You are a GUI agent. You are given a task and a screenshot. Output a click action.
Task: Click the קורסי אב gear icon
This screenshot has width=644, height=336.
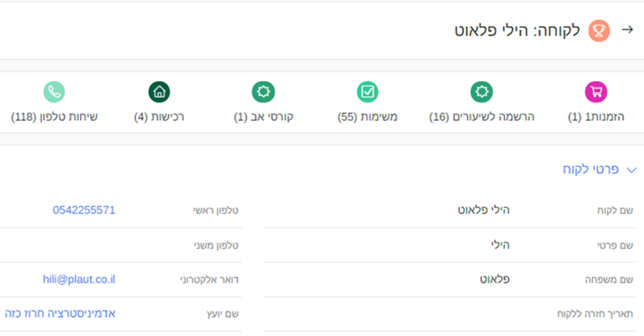click(263, 91)
